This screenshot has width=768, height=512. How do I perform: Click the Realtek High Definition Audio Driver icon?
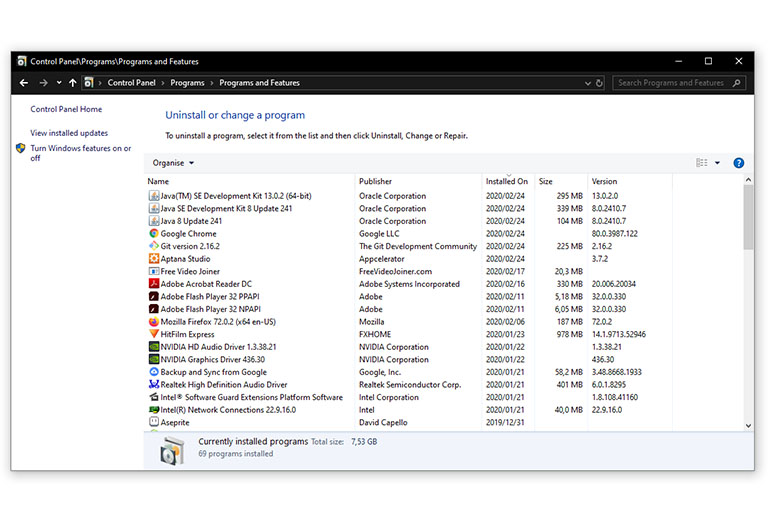pos(154,385)
